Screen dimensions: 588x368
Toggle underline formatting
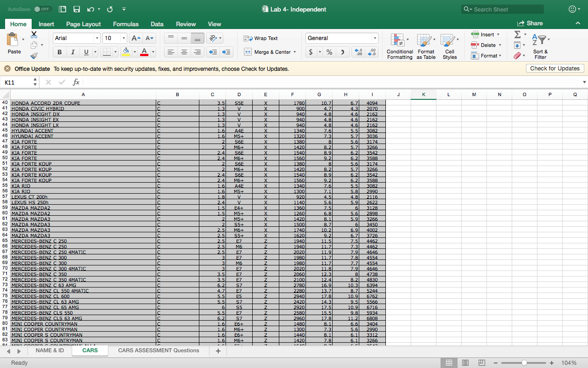(85, 52)
